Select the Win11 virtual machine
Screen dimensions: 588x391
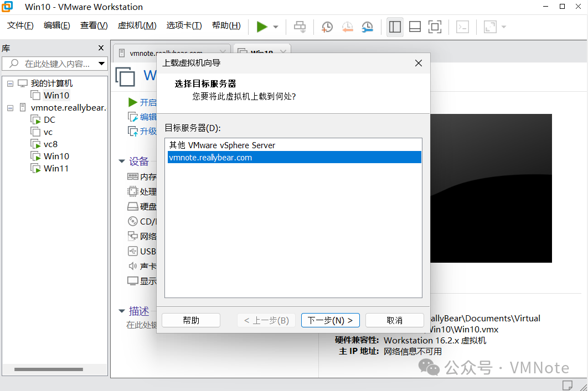(x=56, y=169)
